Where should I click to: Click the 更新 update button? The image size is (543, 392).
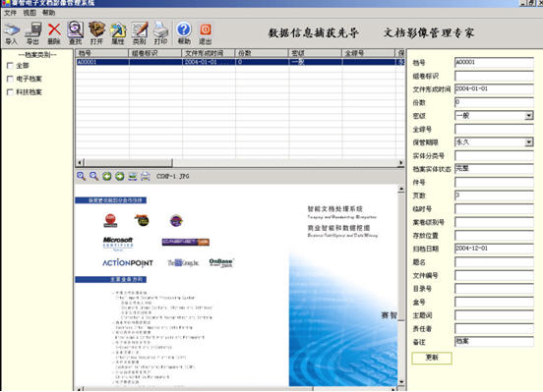pos(432,358)
